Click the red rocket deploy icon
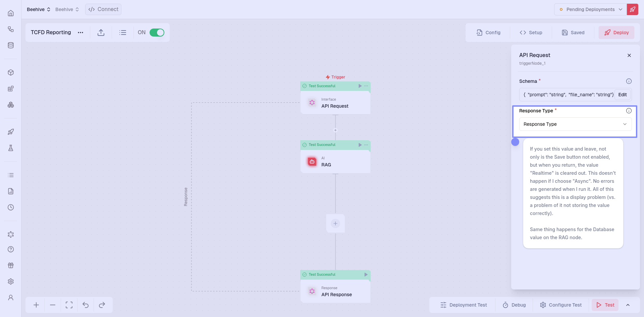The height and width of the screenshot is (317, 644). click(633, 9)
